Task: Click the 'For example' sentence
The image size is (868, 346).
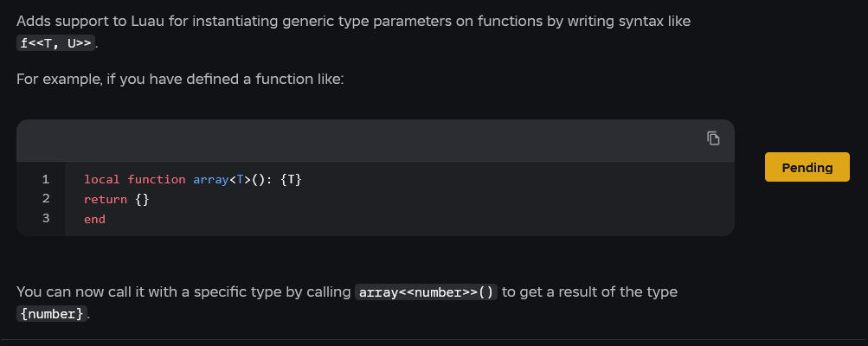Action: 180,80
